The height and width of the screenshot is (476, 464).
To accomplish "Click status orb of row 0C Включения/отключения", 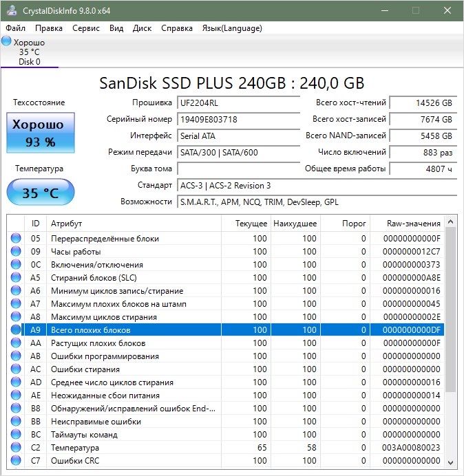I will (16, 264).
